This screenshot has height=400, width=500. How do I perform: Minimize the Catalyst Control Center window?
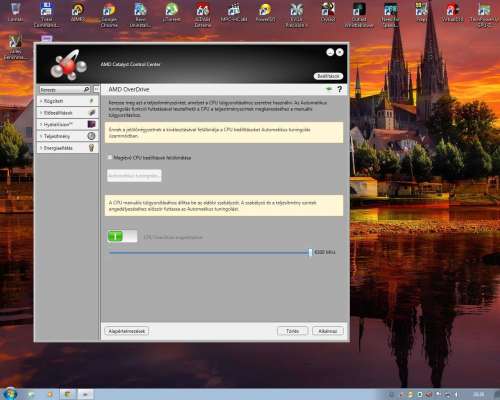[x=330, y=52]
